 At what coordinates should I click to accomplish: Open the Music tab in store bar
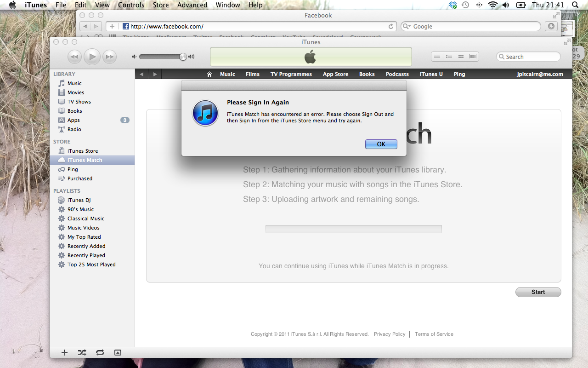pyautogui.click(x=227, y=74)
